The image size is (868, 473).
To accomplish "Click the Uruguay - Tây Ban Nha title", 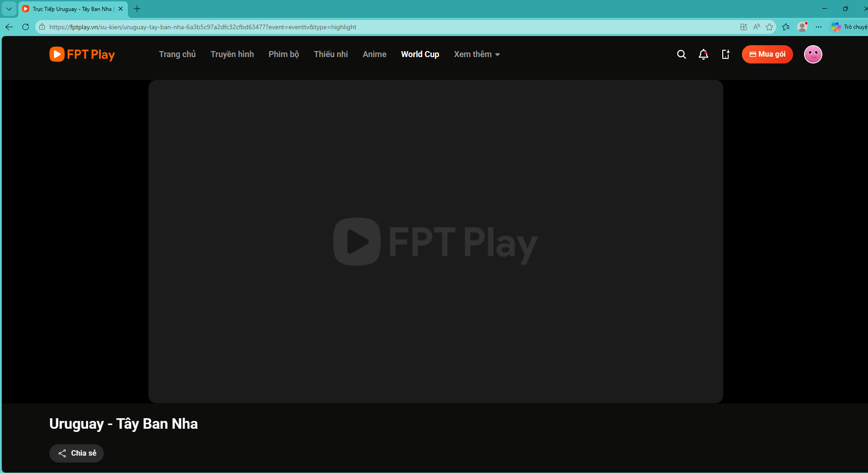I will pos(123,424).
